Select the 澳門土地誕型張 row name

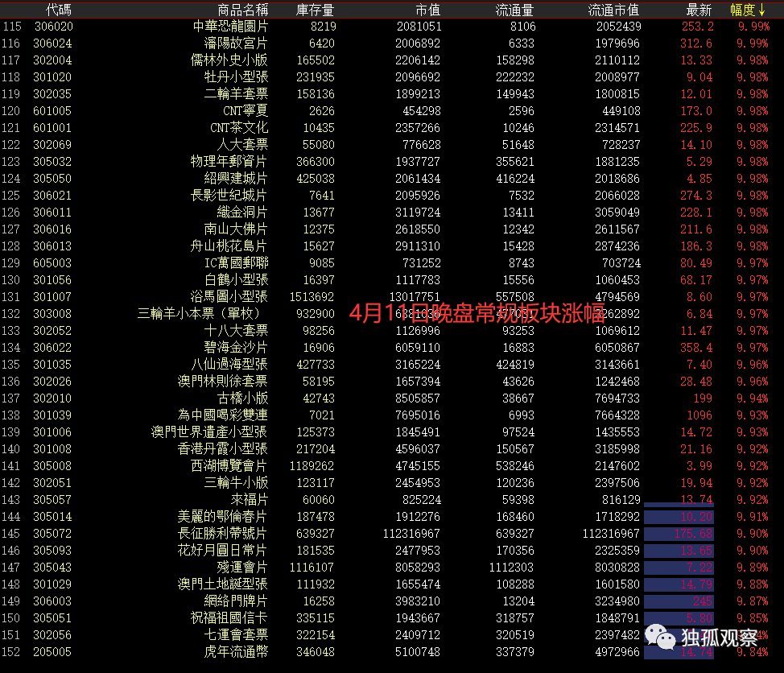point(222,584)
